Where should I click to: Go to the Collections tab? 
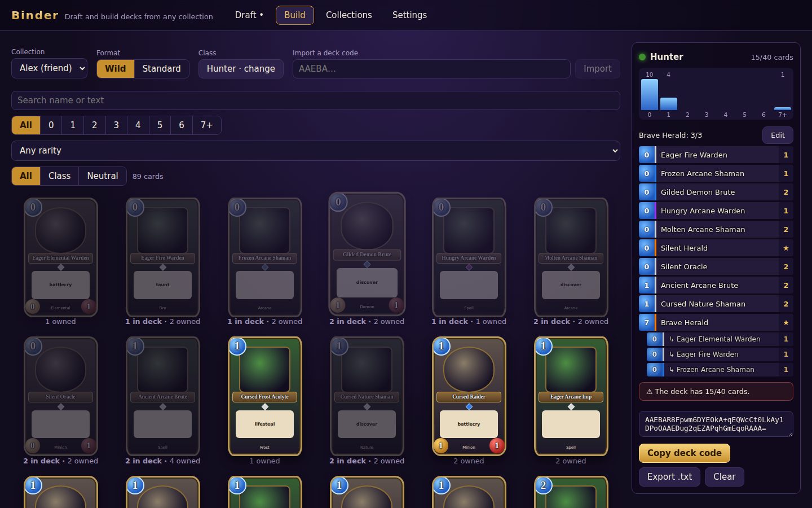[349, 15]
